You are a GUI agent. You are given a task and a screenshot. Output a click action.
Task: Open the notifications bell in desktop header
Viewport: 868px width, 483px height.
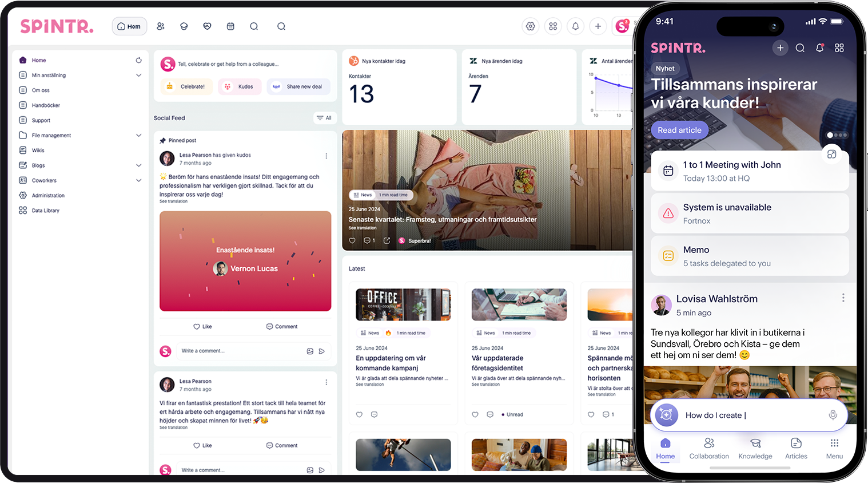(x=575, y=26)
